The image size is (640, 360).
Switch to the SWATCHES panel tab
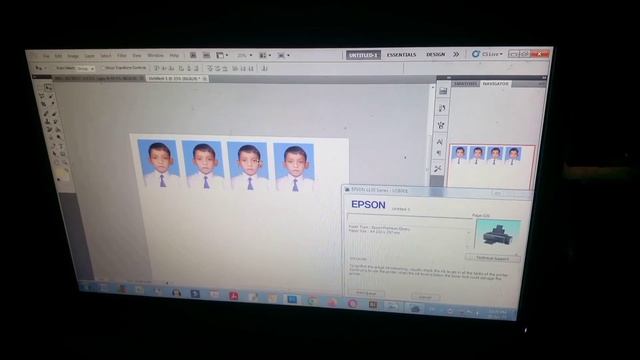click(x=465, y=84)
